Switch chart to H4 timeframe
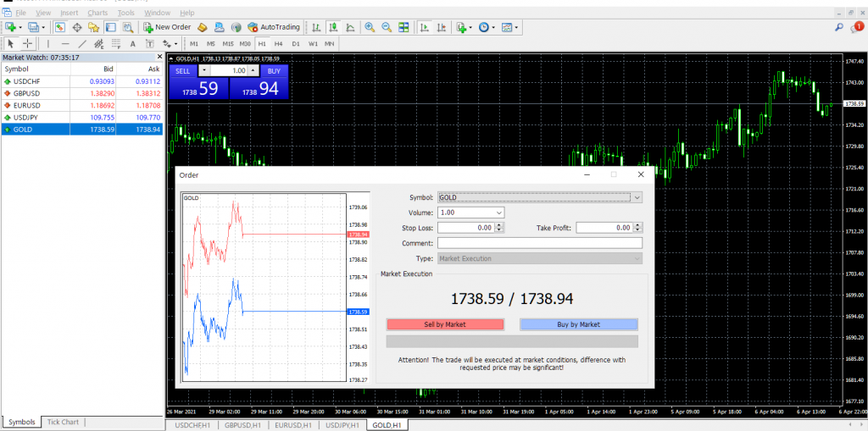 (x=279, y=44)
